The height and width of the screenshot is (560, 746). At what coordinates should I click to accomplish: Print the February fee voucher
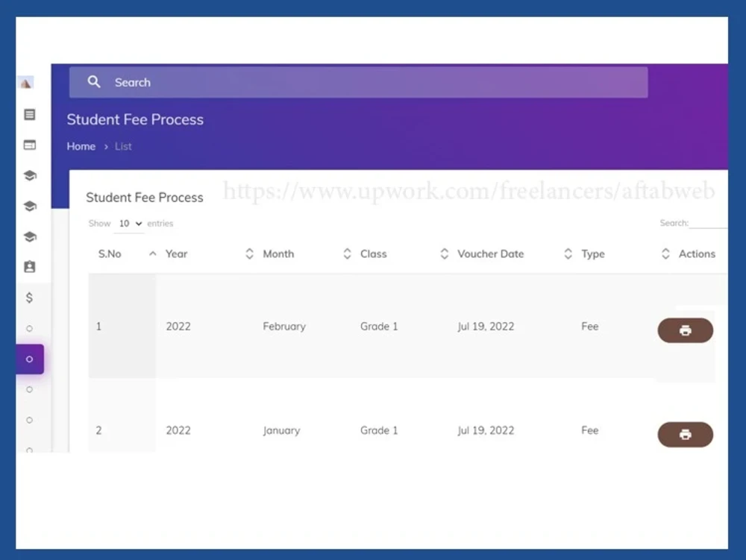pyautogui.click(x=685, y=330)
